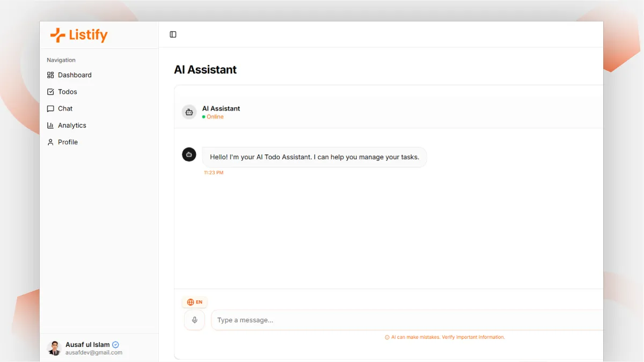Click the Hello greeting message bubble
Image resolution: width=644 pixels, height=362 pixels.
tap(314, 157)
